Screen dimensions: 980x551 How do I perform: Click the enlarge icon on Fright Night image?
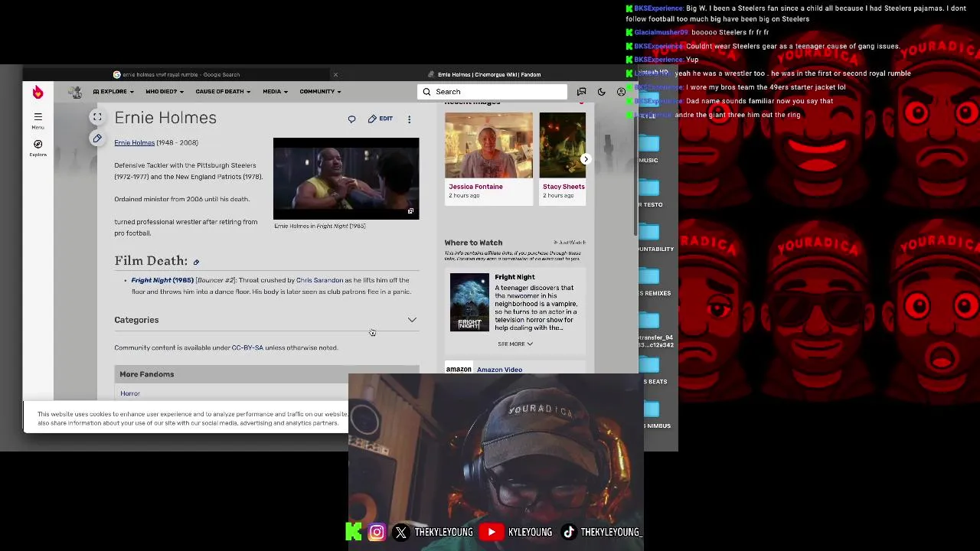tap(410, 211)
